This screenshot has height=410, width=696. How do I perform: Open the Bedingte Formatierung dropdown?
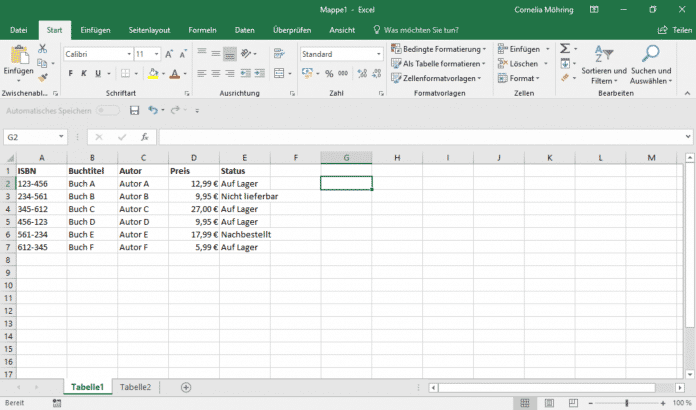[x=438, y=48]
